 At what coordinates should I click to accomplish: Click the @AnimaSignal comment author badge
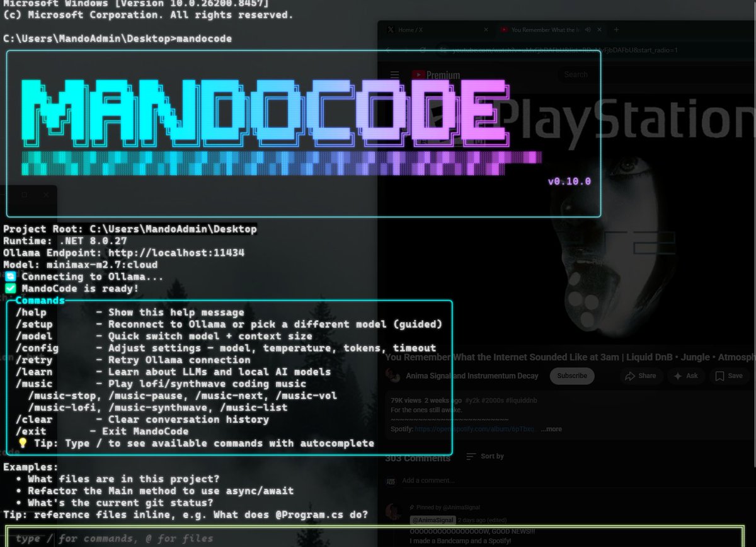(432, 520)
